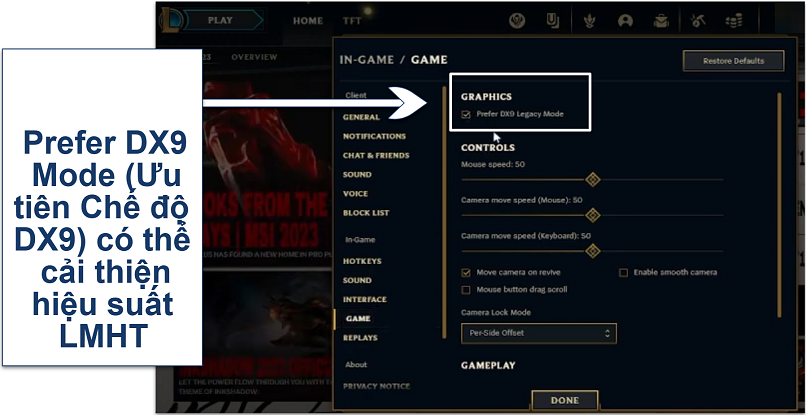
Task: Click the trophy banner icon in top bar
Action: [589, 21]
